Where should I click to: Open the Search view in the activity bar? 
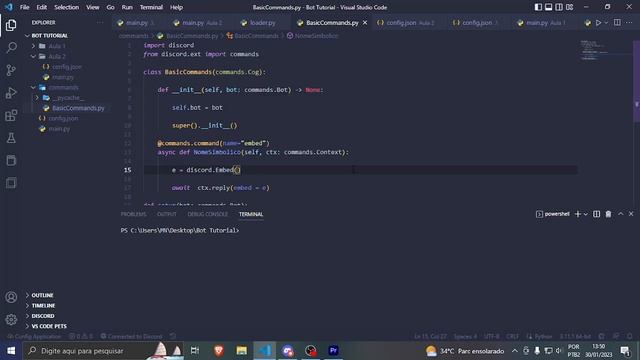pyautogui.click(x=11, y=47)
